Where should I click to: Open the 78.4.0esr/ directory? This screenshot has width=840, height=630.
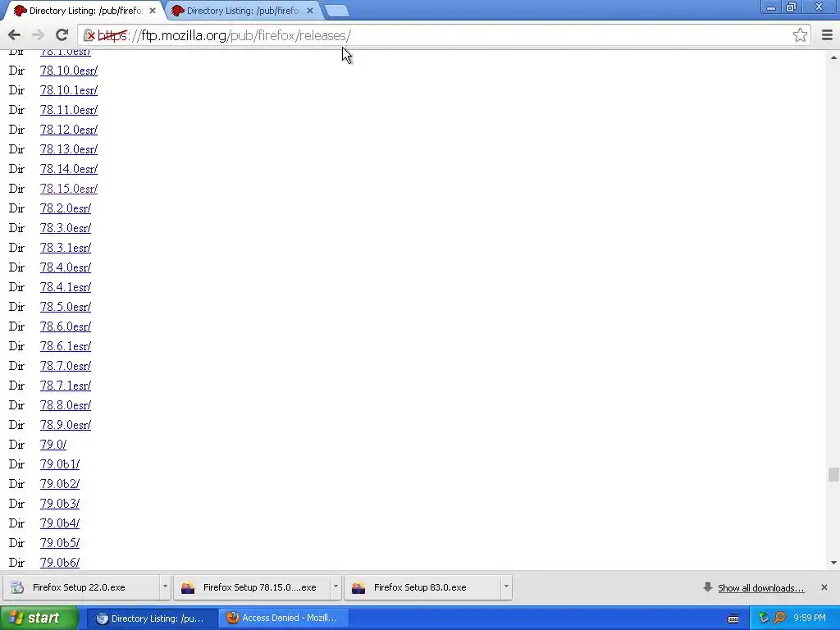pos(66,267)
